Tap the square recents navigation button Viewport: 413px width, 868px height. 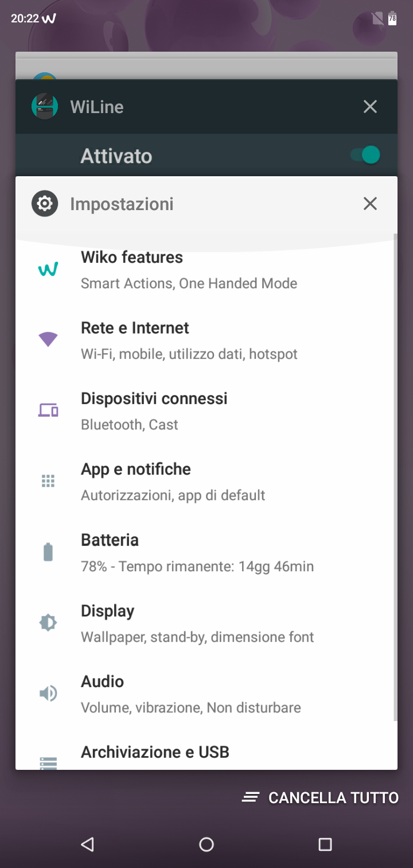[325, 844]
